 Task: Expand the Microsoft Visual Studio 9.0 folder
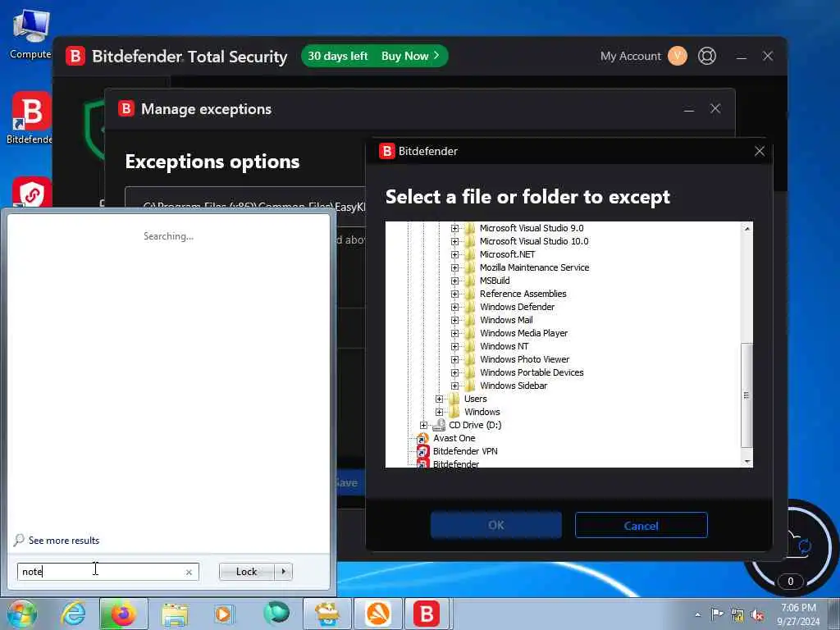[x=454, y=228]
